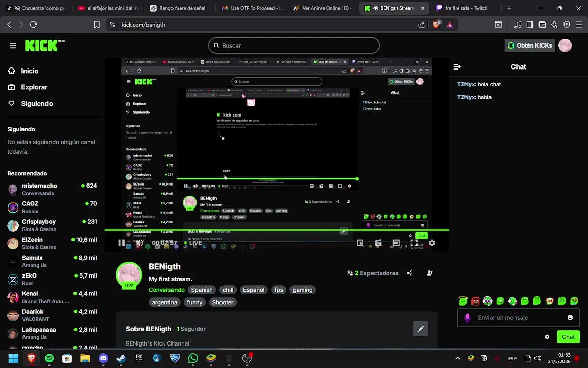Click the Buscar search field

293,45
